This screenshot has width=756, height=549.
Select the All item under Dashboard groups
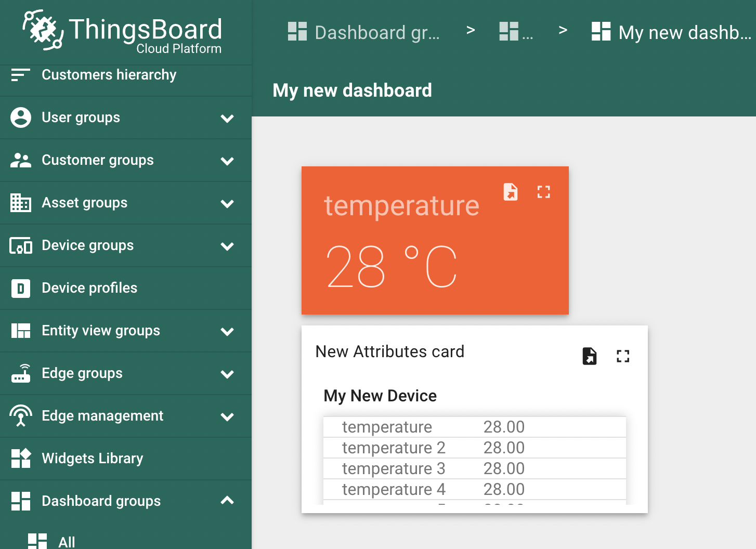point(67,541)
